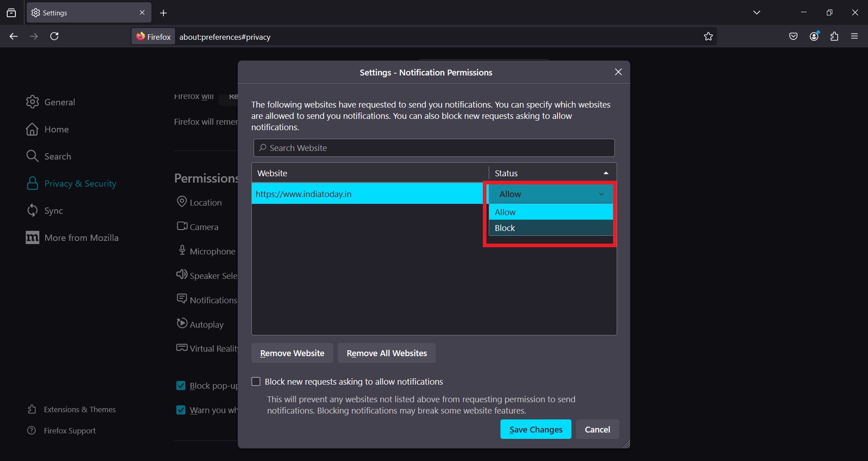Click the Firefox identity badge in URL bar
Image resolution: width=868 pixels, height=461 pixels.
pos(153,37)
